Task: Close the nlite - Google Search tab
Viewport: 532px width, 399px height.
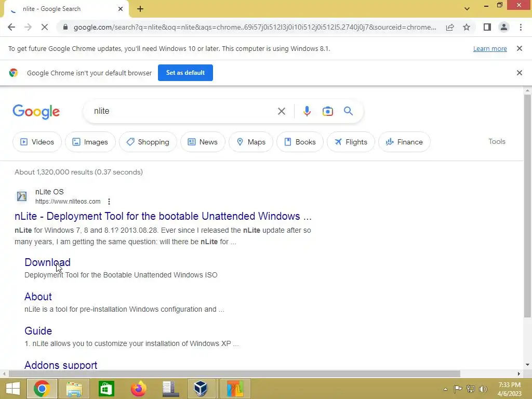Action: click(121, 9)
